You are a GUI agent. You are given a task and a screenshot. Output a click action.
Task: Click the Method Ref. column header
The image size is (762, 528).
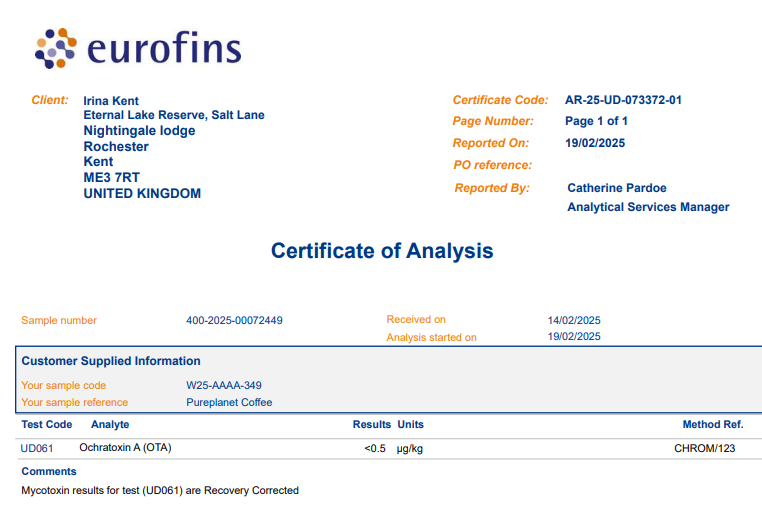coord(712,424)
